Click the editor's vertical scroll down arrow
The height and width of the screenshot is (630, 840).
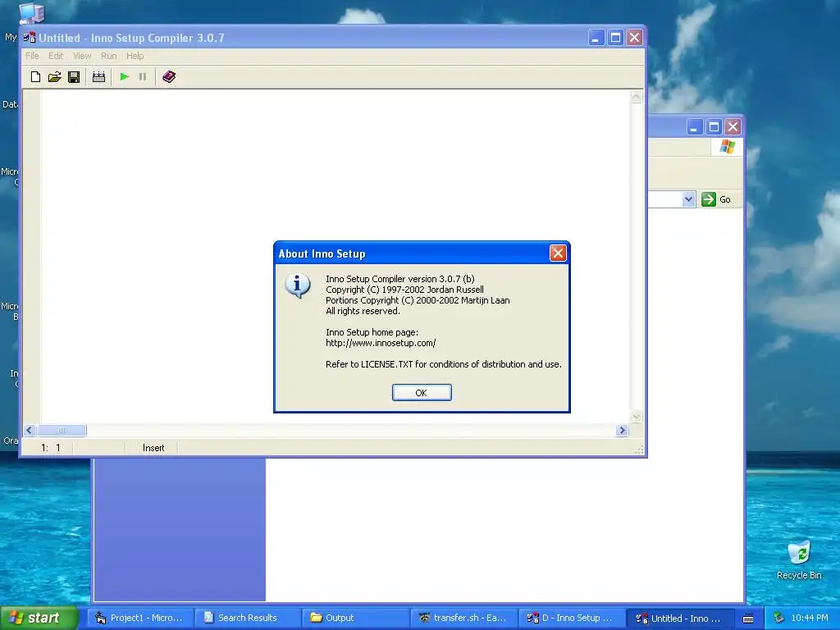636,416
